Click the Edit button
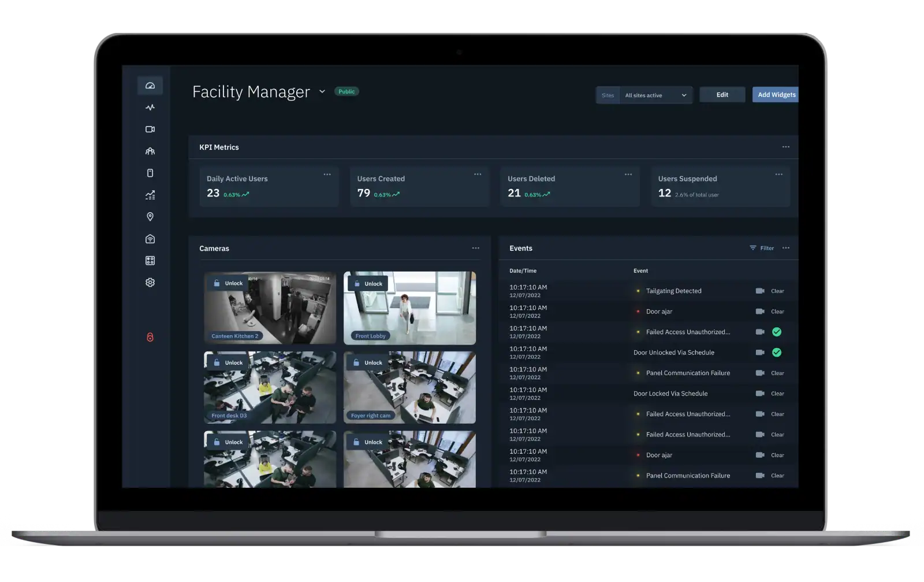This screenshot has height=582, width=924. coord(722,95)
